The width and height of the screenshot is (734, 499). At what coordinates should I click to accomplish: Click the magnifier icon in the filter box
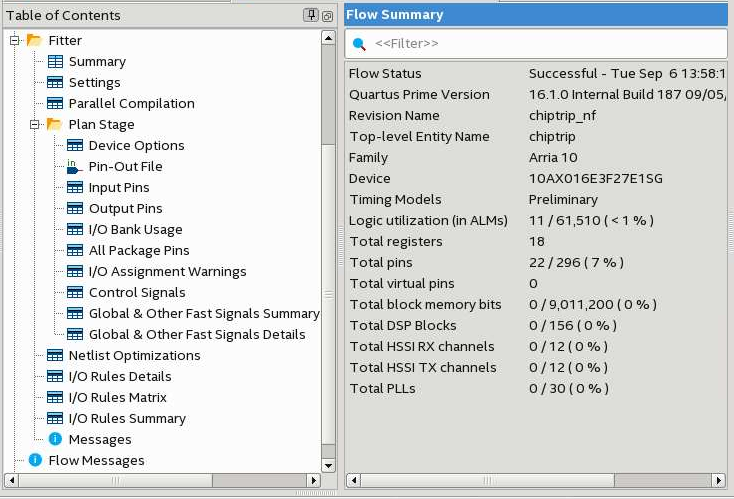click(360, 44)
